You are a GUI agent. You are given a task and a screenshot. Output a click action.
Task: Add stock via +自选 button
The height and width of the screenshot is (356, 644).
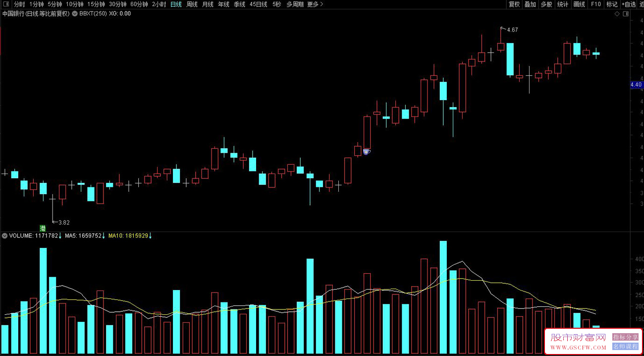pyautogui.click(x=629, y=4)
